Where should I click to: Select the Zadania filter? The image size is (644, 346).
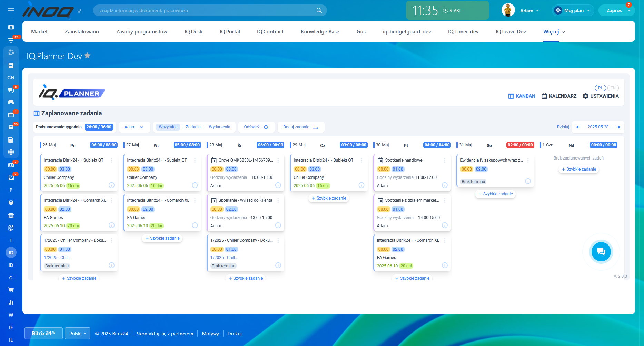[x=193, y=127]
